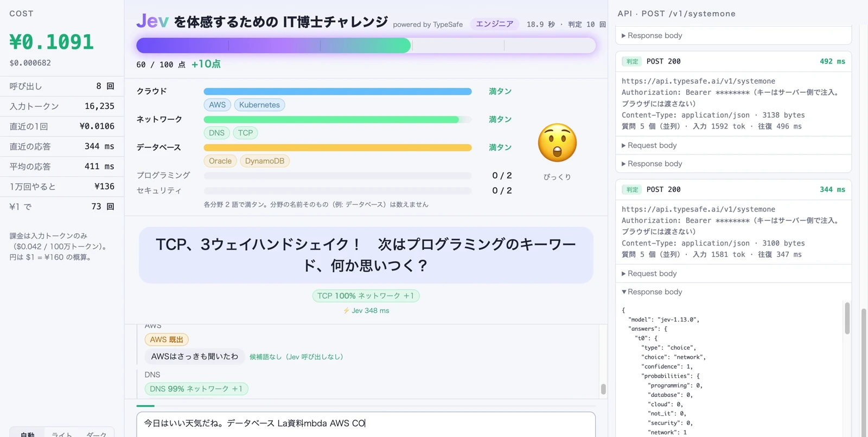Click the 平均の応答 411 ms row

62,166
